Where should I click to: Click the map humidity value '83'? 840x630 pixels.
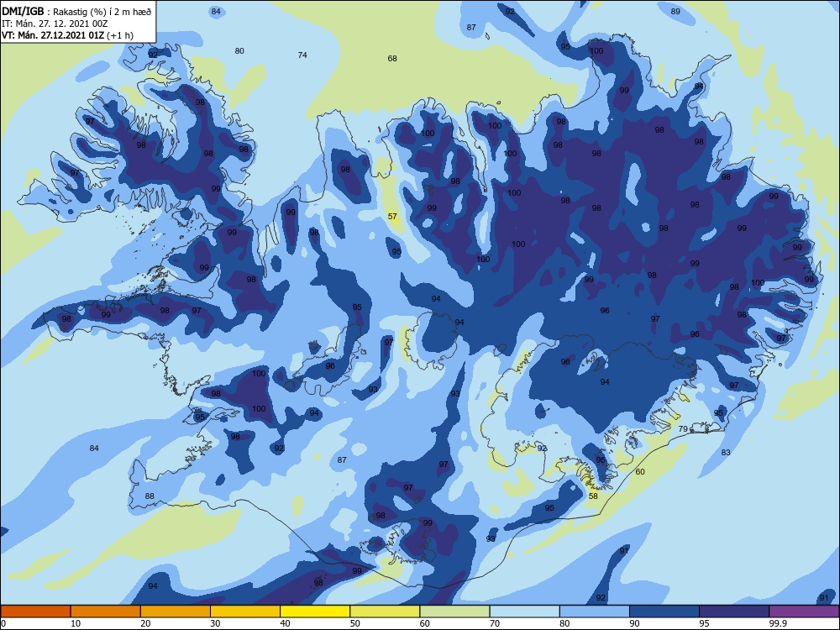[x=726, y=453]
